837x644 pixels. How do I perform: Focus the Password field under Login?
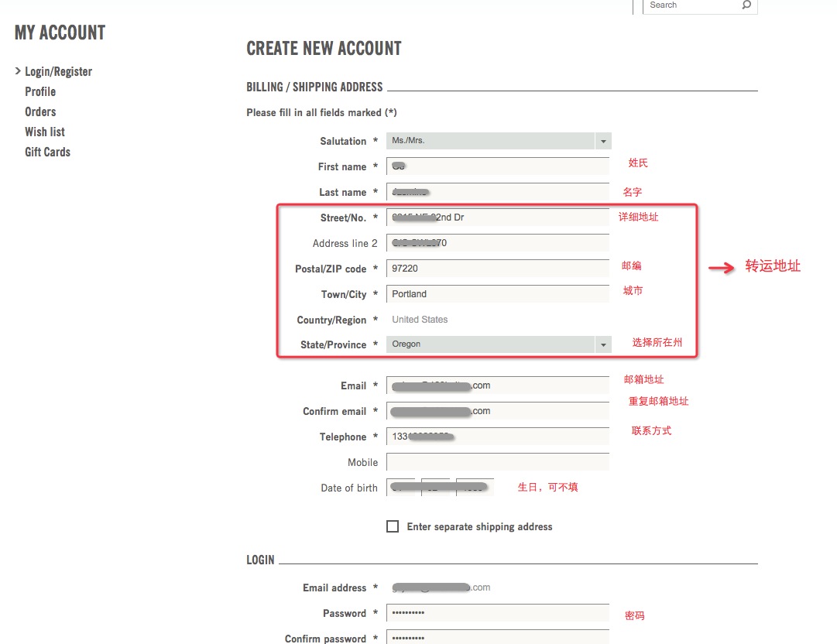coord(498,613)
